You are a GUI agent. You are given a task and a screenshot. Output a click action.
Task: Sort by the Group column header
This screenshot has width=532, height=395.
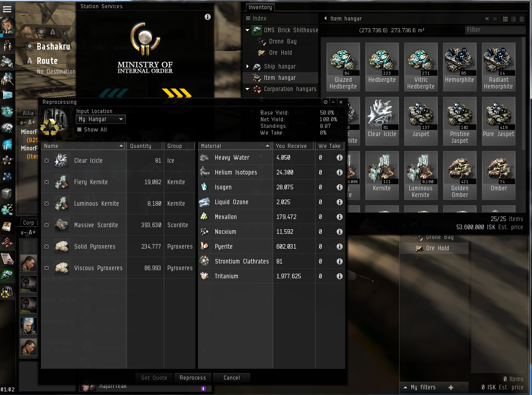180,146
